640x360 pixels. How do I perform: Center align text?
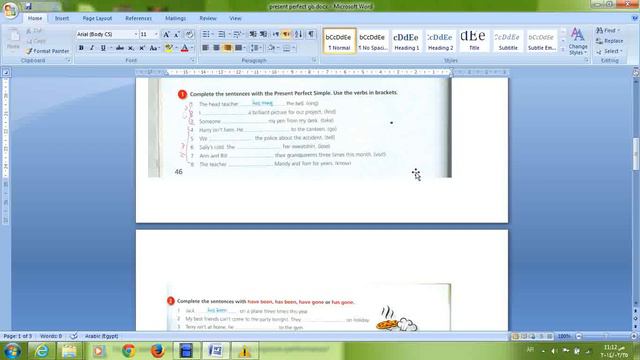point(216,48)
